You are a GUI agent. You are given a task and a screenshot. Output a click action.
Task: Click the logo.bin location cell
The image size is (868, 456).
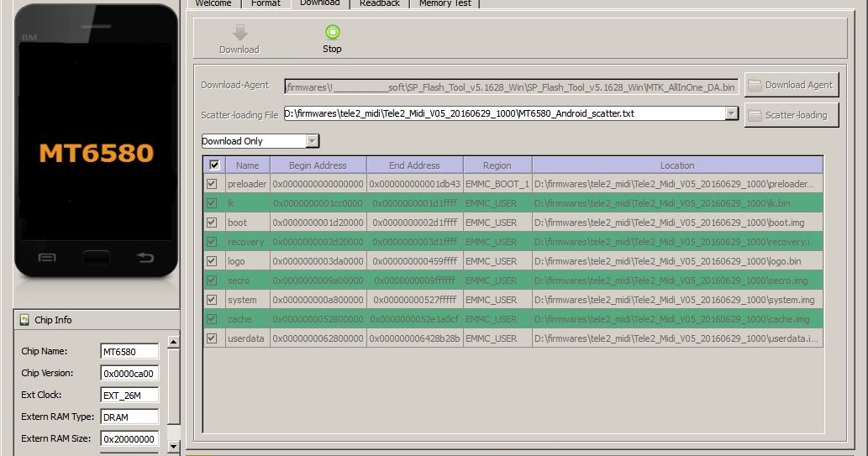tap(677, 261)
